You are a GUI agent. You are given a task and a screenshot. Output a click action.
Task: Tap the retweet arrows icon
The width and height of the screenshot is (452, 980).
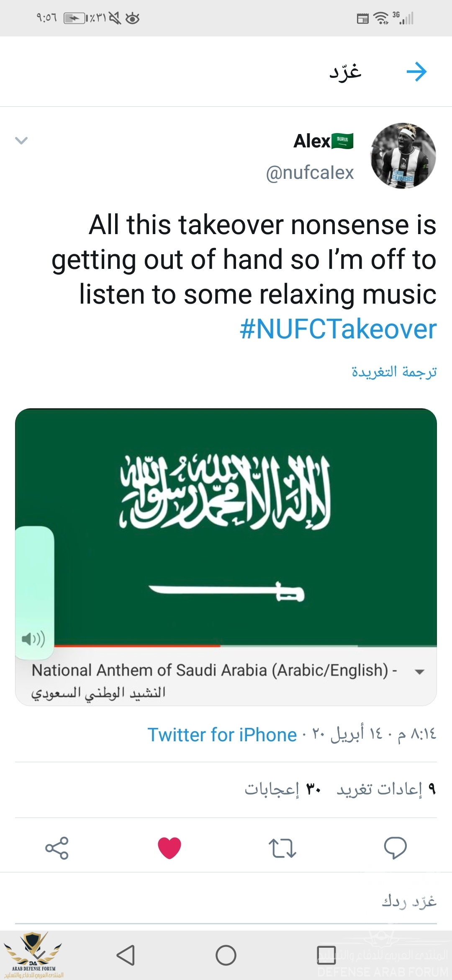[282, 848]
